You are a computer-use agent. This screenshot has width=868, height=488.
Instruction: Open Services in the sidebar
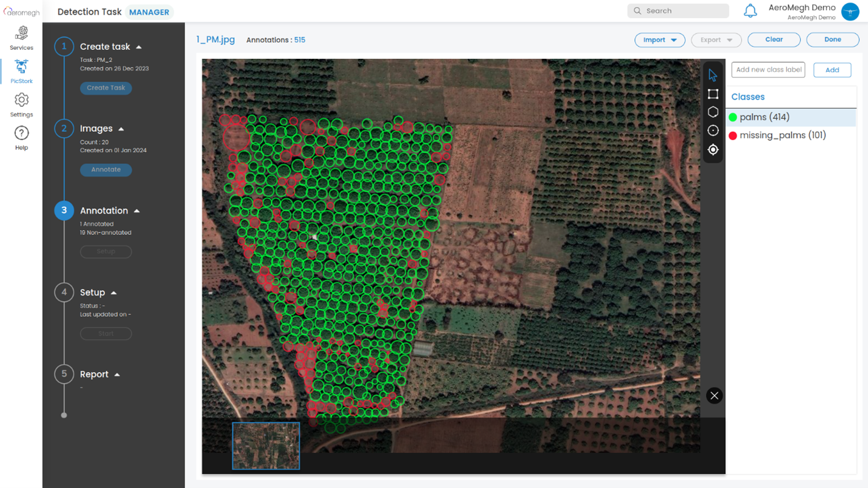[x=21, y=38]
